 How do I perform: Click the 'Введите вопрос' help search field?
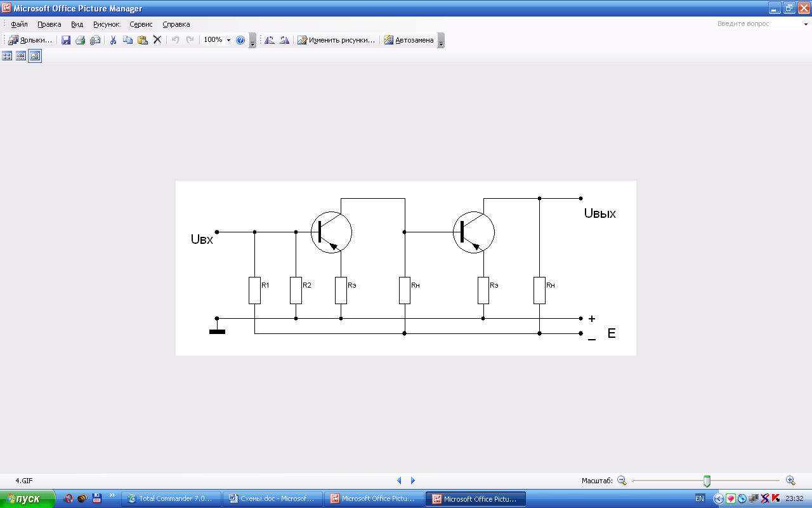[x=757, y=23]
